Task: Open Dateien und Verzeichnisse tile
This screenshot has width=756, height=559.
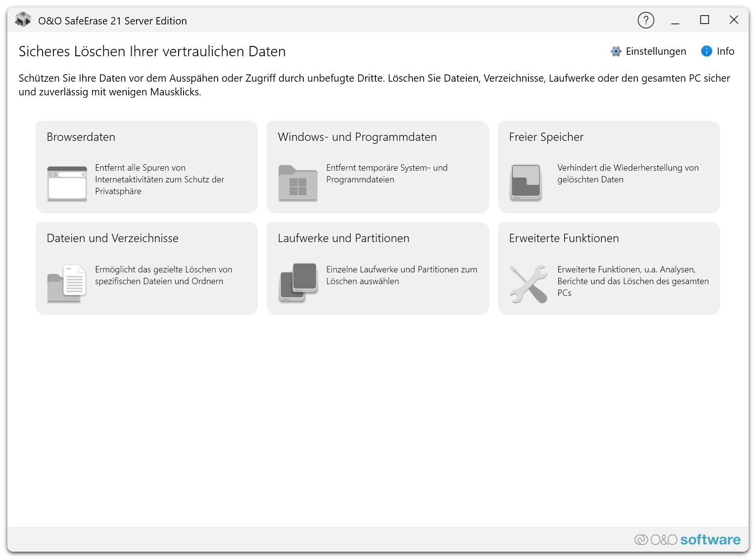Action: (113, 238)
